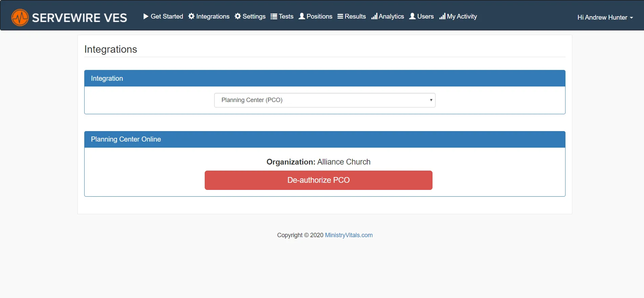Click the play icon beside Get Started
This screenshot has height=298, width=644.
pos(146,16)
